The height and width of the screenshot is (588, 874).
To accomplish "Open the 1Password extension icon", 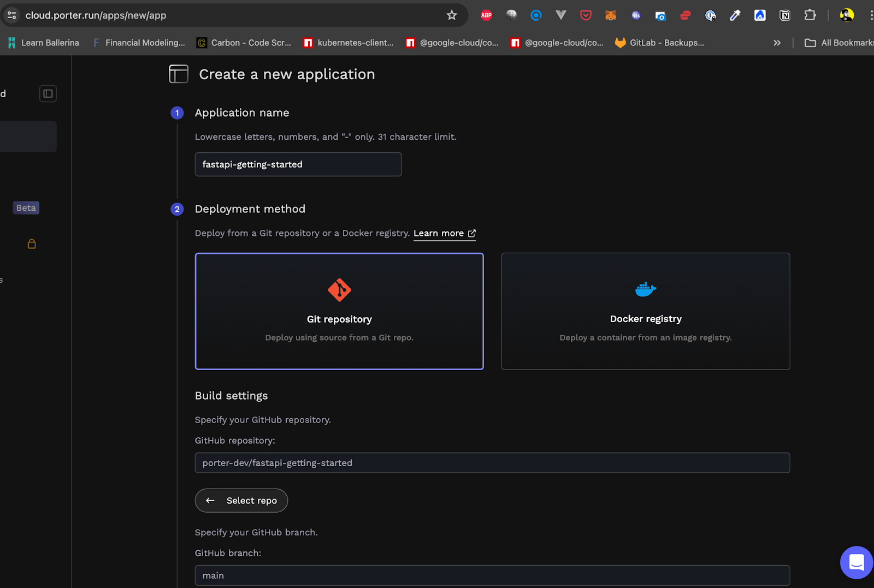I will tap(710, 15).
